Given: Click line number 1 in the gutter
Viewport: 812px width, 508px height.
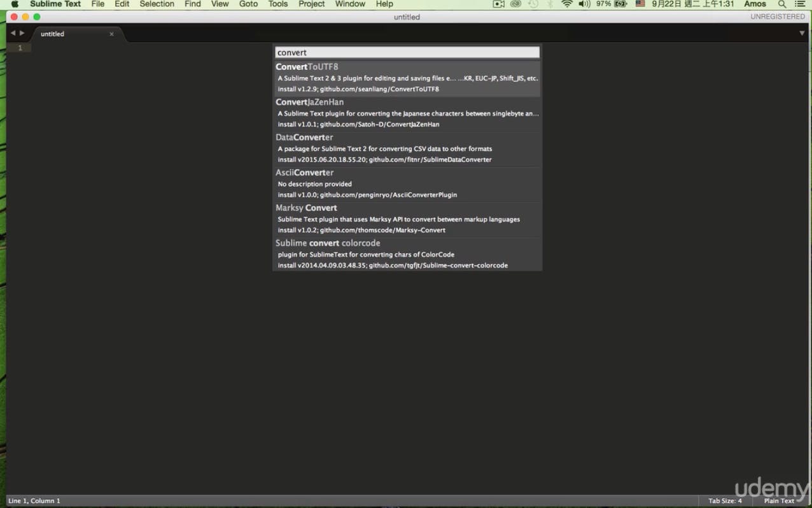Looking at the screenshot, I should [20, 48].
